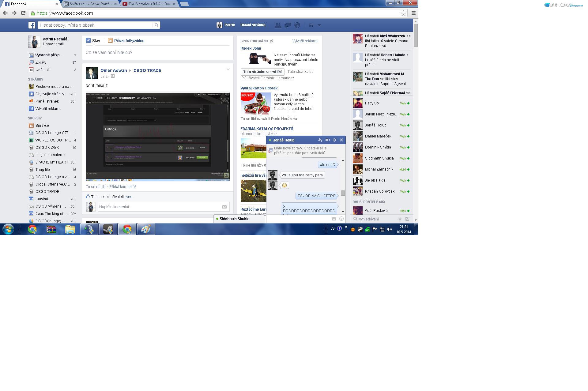Screen dimensions: 588x391
Task: Select Přidat fotky/video tab
Action: coord(126,40)
